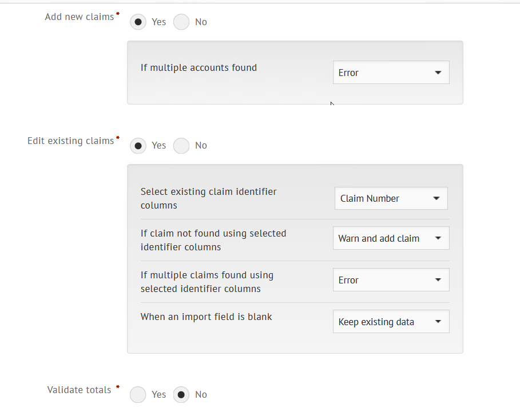Click the Validate totals label
This screenshot has height=420, width=520.
(79, 390)
